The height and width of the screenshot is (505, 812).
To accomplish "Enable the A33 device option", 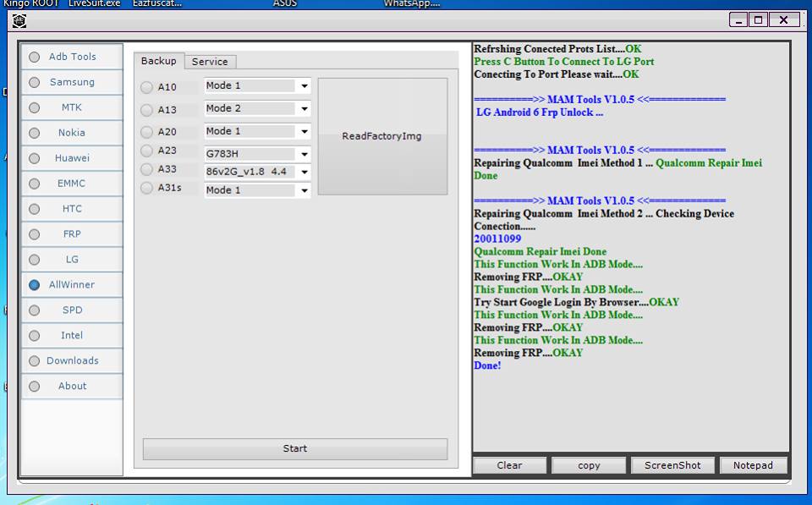I will tap(145, 170).
